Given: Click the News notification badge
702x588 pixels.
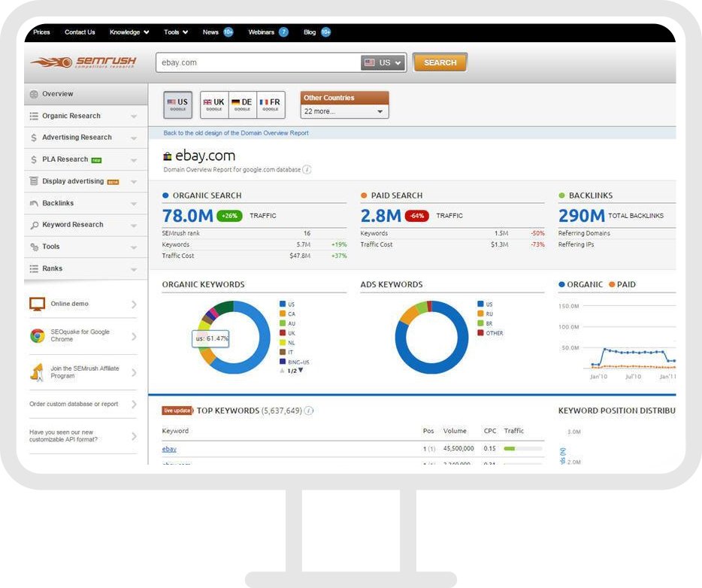Looking at the screenshot, I should [228, 32].
